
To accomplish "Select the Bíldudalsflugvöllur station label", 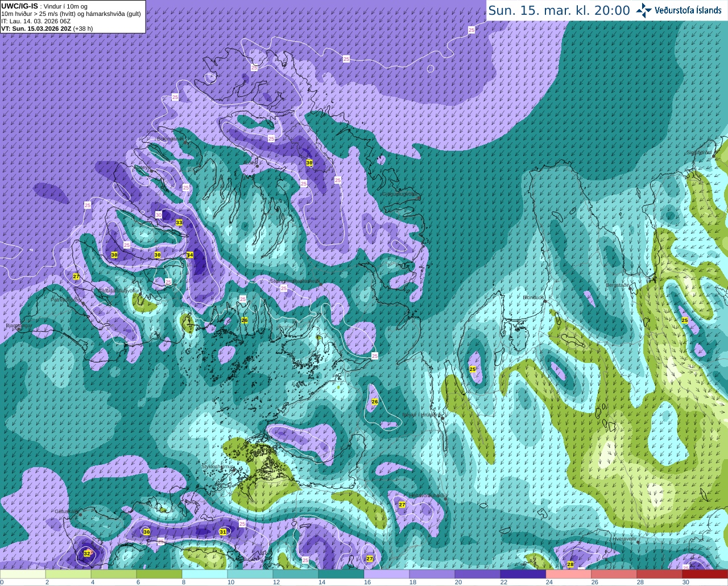I will (x=119, y=290).
